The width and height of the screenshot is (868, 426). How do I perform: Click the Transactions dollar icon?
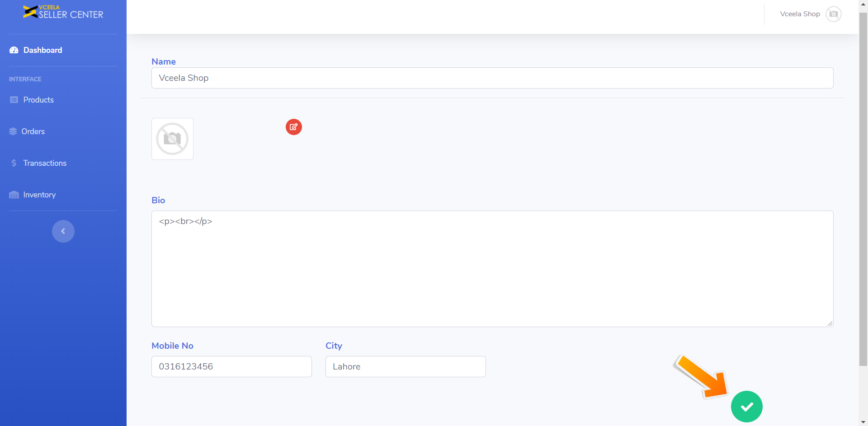click(14, 163)
